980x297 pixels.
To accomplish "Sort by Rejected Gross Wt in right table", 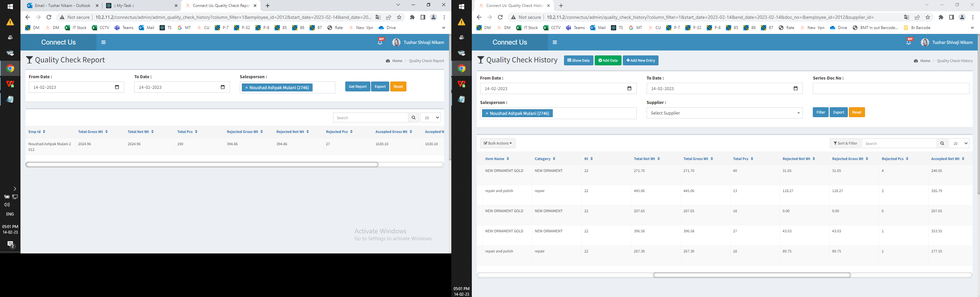I will 850,159.
